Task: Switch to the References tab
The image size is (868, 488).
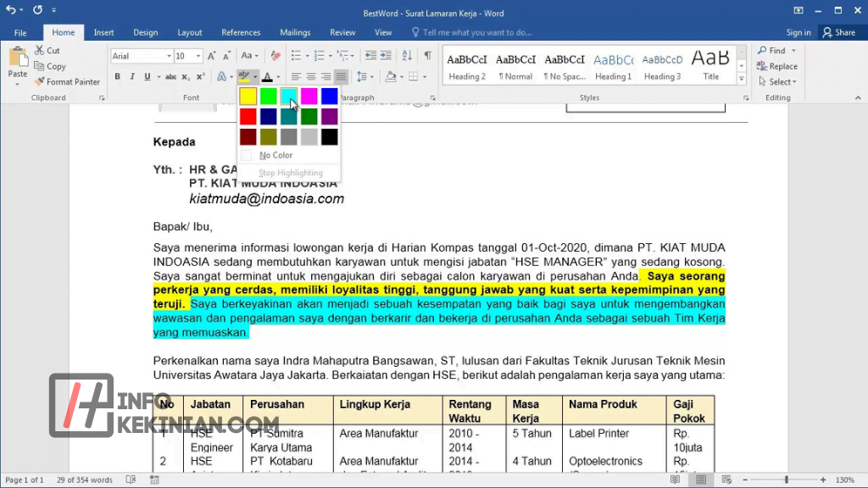Action: tap(241, 33)
